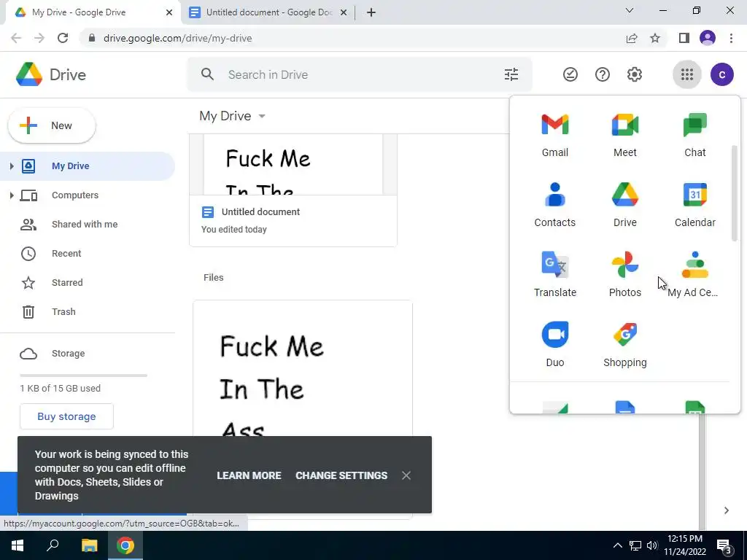Expand the side panel arrow at bottom right
This screenshot has height=560, width=747.
click(726, 510)
